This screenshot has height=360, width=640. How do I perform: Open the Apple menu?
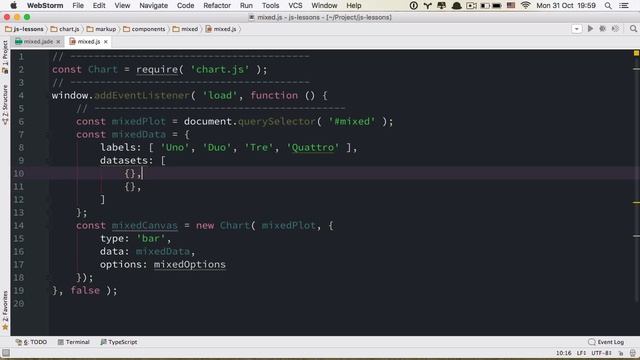tap(13, 5)
